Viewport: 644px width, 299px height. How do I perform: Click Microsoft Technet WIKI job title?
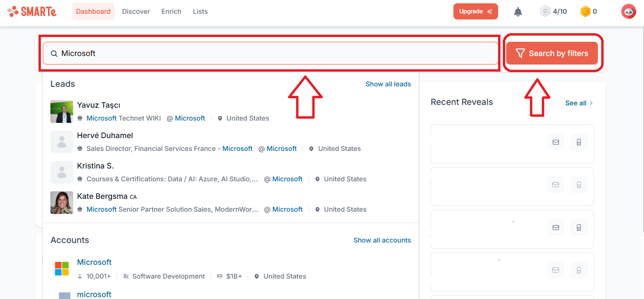tap(124, 118)
